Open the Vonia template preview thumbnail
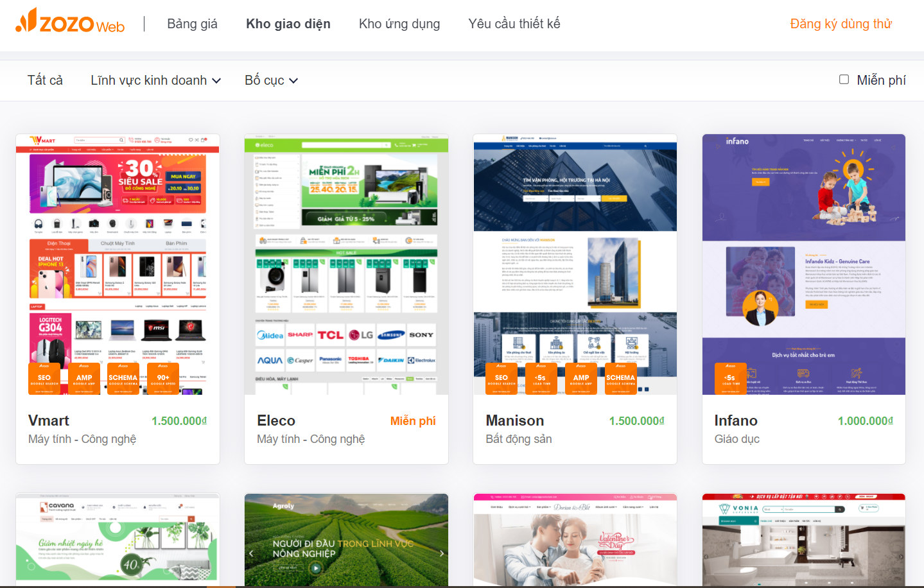924x588 pixels. 803,539
